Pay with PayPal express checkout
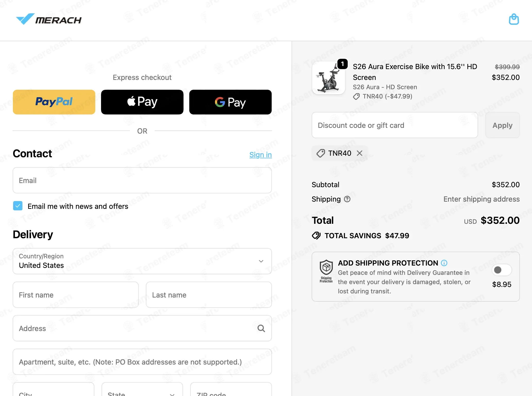Viewport: 532px width, 396px height. (x=54, y=102)
